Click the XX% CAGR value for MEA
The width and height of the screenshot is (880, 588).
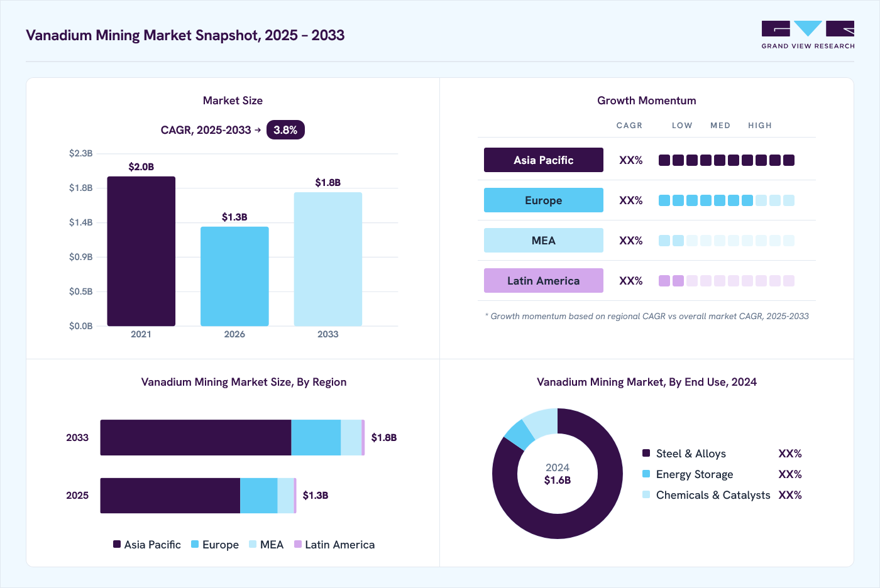[x=631, y=241]
